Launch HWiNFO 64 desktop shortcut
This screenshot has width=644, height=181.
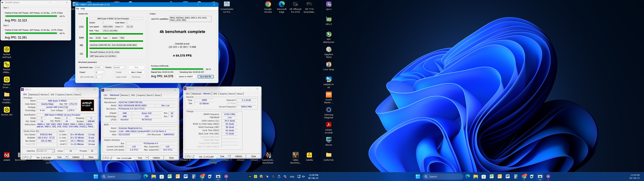coord(329,82)
